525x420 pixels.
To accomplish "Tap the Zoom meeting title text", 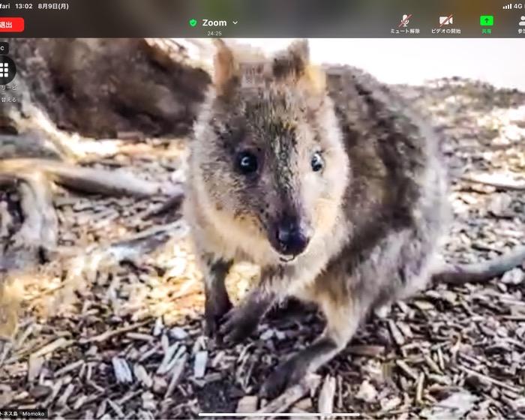I will tap(214, 22).
